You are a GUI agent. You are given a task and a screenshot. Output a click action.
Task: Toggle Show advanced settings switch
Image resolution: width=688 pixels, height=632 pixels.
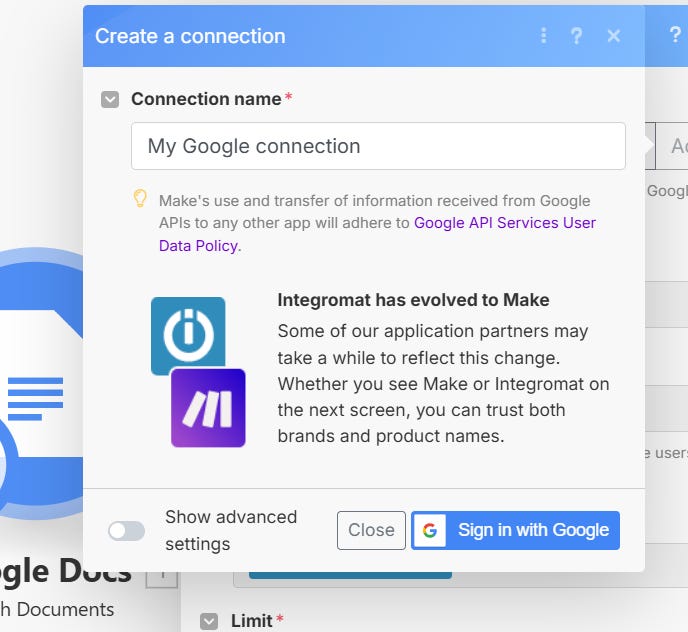126,531
